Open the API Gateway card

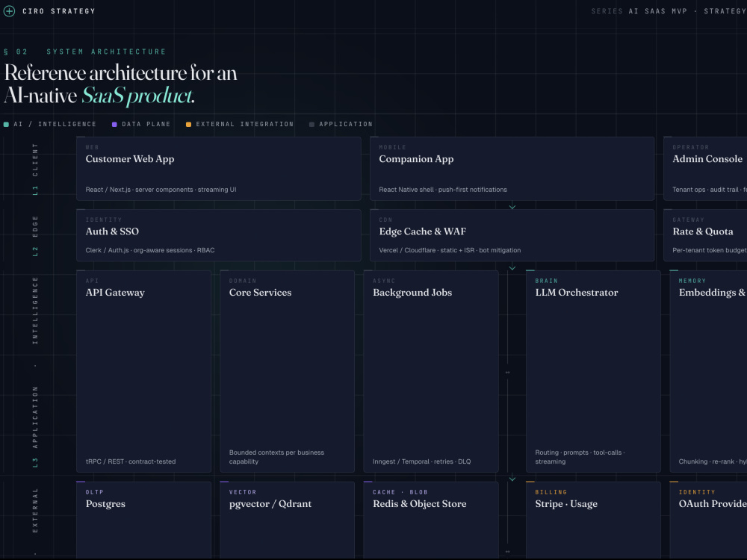(x=143, y=371)
